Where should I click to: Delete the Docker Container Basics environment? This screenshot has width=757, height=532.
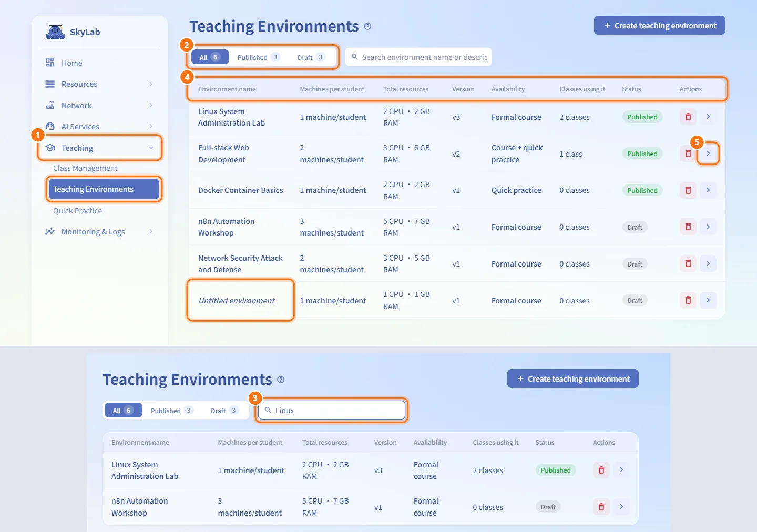coord(688,190)
